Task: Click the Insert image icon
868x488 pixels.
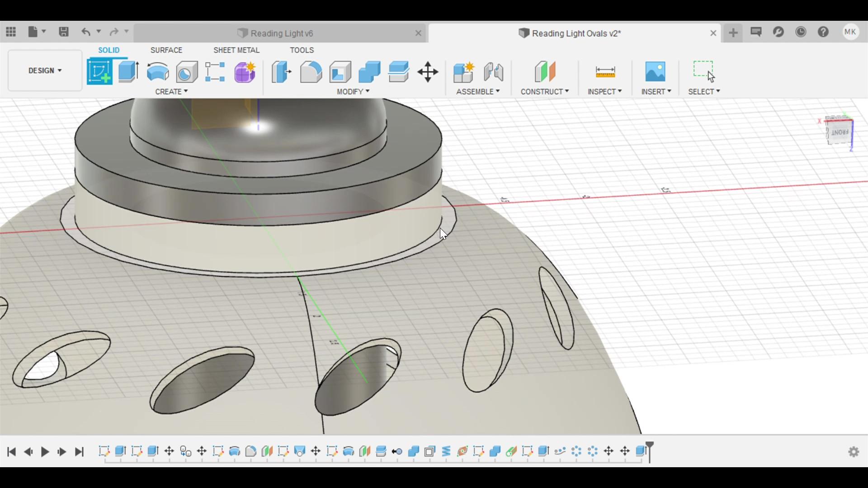Action: (x=656, y=71)
